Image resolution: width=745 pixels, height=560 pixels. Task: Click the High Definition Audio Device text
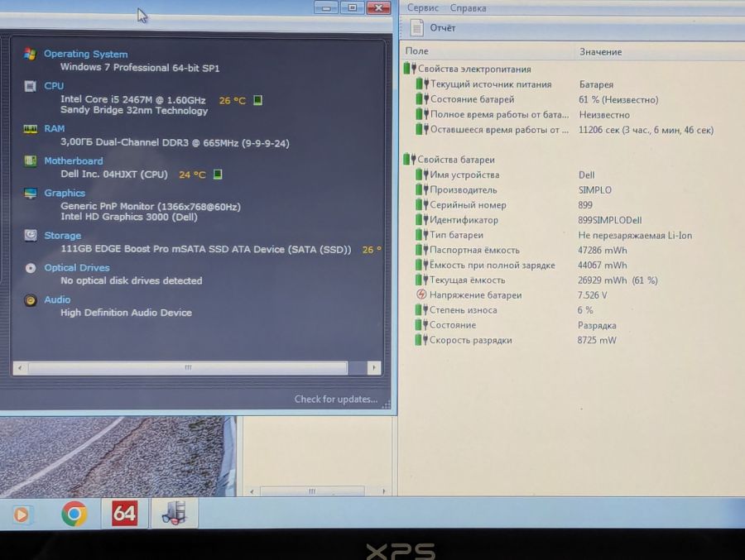pyautogui.click(x=126, y=313)
